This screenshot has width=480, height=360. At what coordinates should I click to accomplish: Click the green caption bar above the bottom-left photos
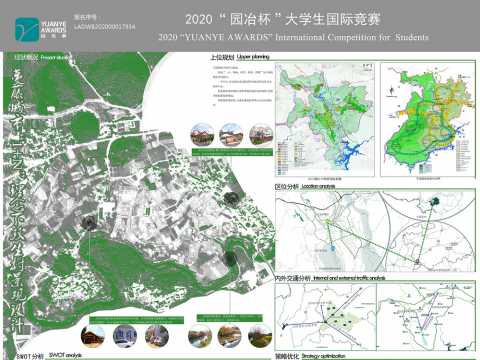(136, 320)
